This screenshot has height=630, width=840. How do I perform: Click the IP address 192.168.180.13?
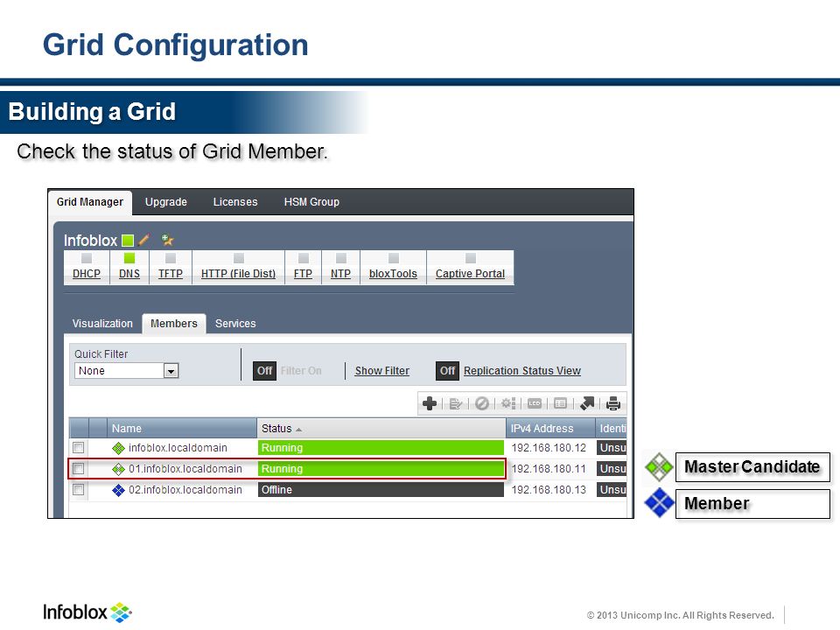549,490
